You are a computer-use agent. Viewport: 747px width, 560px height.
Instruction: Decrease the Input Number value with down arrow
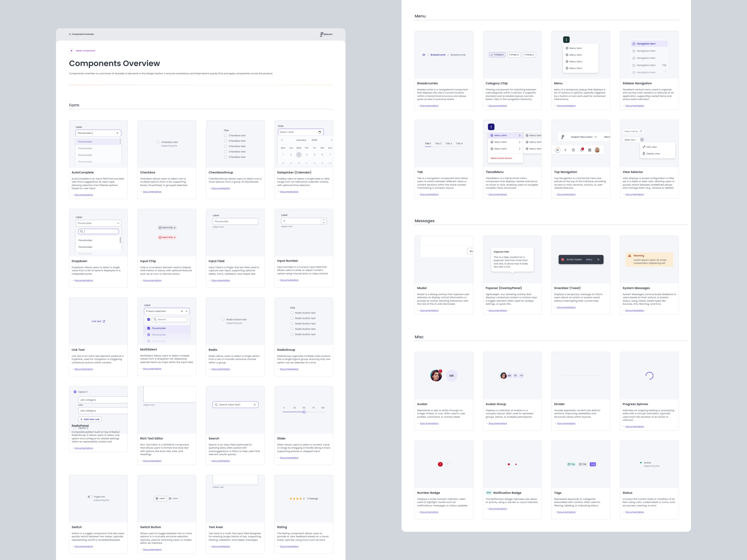(324, 223)
